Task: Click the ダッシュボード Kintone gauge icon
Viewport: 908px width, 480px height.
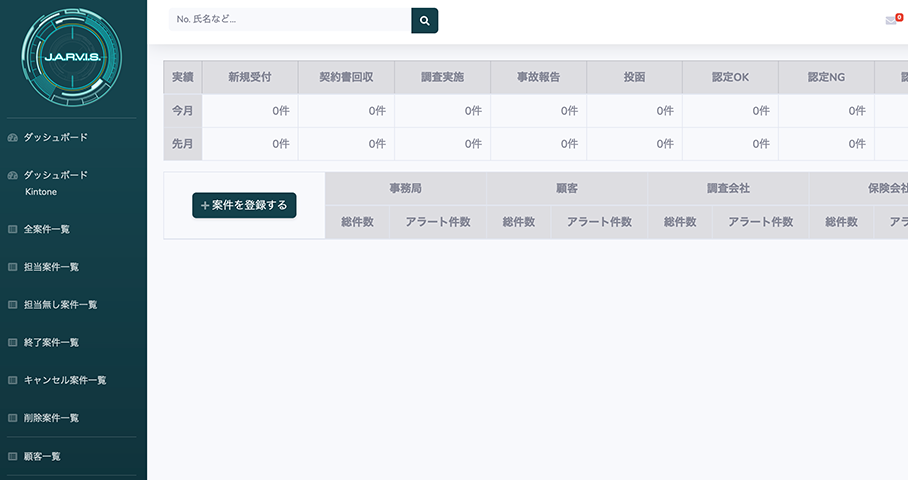Action: [x=13, y=175]
